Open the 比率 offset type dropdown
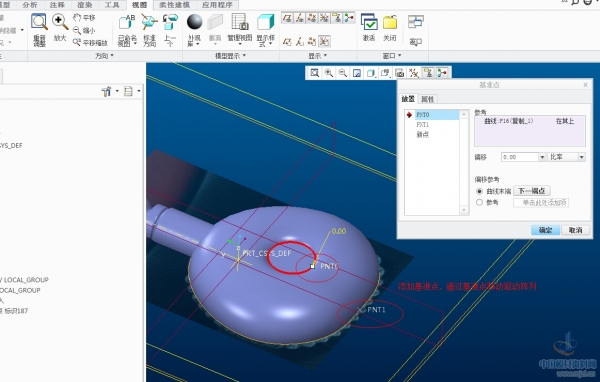600x382 pixels. click(x=566, y=157)
